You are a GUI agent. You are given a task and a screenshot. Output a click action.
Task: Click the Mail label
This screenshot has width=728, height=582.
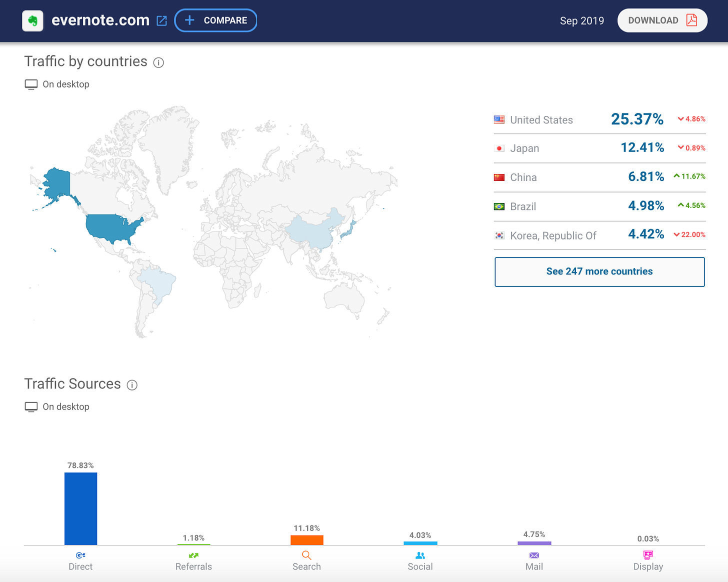(534, 567)
